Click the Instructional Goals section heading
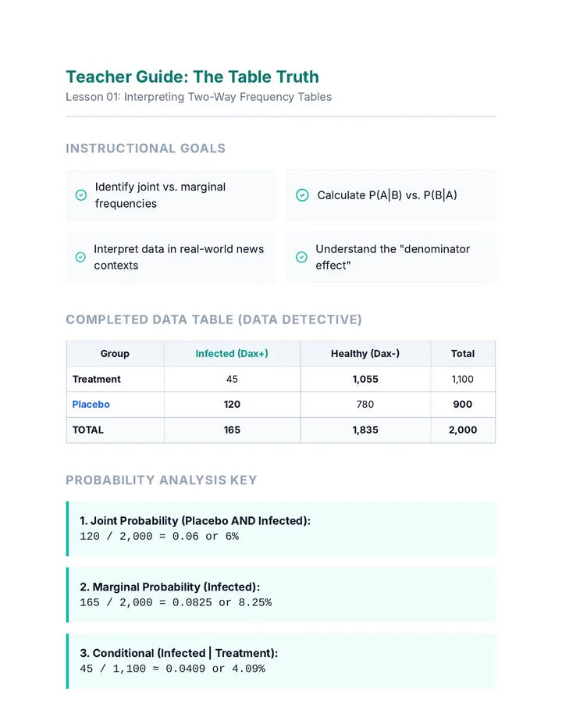Image resolution: width=562 pixels, height=728 pixels. 146,148
